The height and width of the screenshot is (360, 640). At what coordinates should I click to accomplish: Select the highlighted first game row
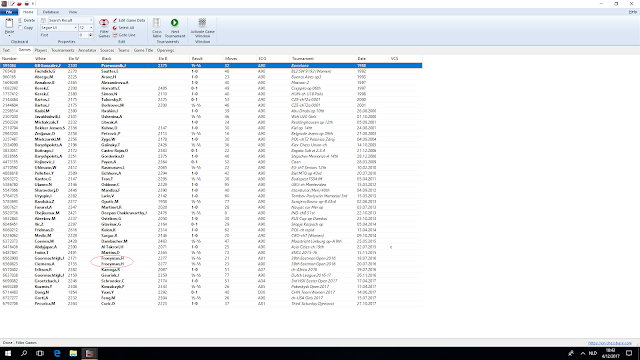[211, 65]
